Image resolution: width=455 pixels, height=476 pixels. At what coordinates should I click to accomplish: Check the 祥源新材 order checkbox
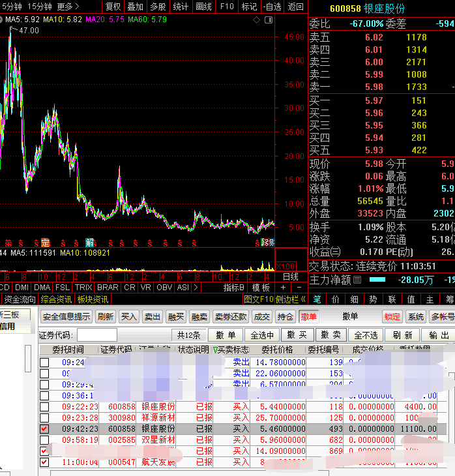44,418
